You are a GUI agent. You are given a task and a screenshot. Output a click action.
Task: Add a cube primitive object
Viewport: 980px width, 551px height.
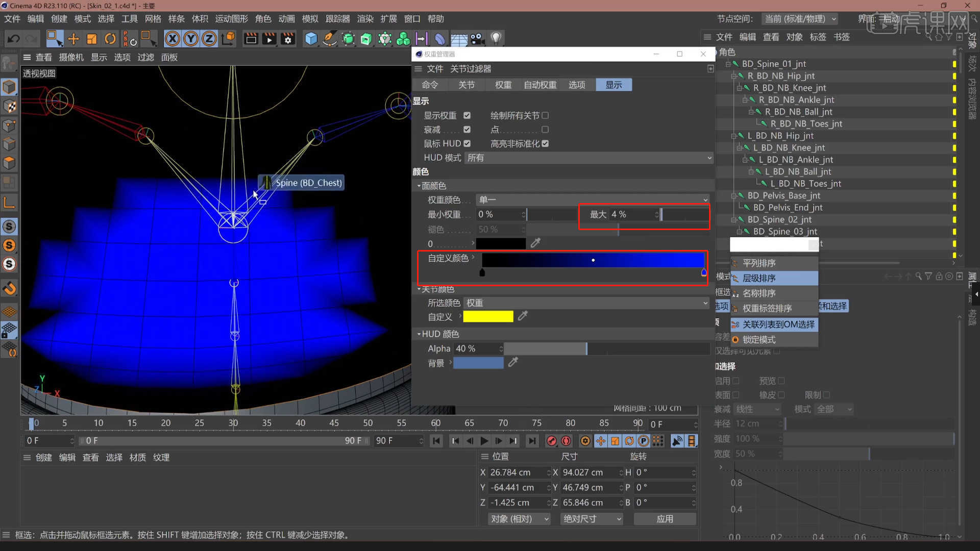(311, 39)
